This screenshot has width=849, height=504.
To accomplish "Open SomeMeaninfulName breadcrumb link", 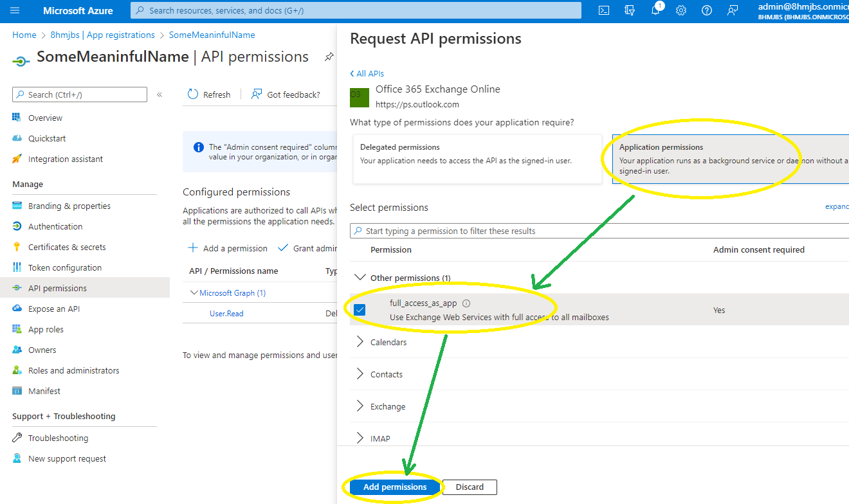I will (x=212, y=35).
